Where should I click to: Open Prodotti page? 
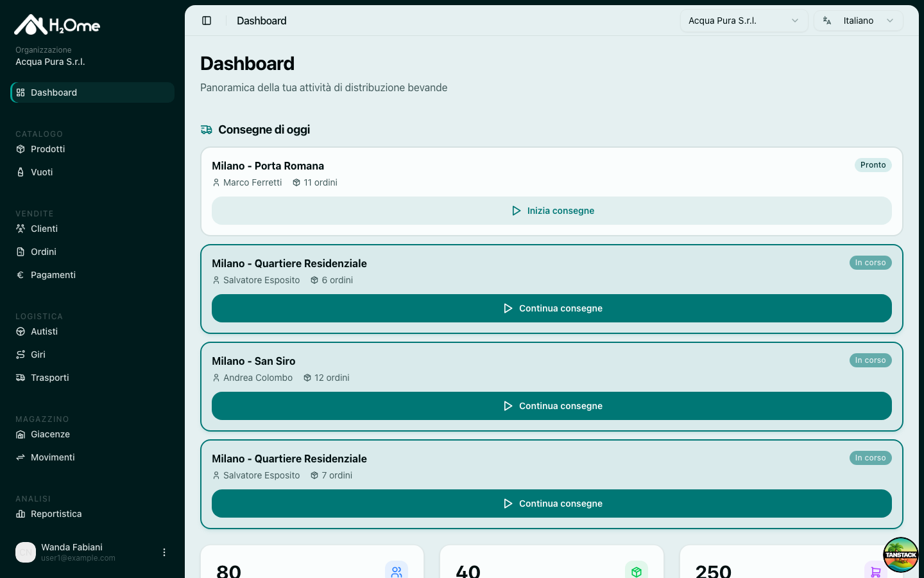point(92,149)
